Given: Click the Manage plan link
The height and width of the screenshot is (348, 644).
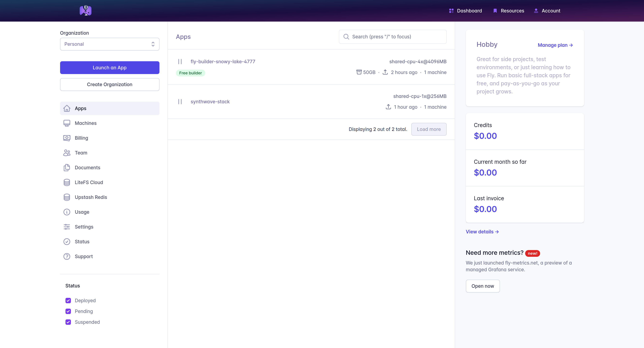Looking at the screenshot, I should 555,45.
